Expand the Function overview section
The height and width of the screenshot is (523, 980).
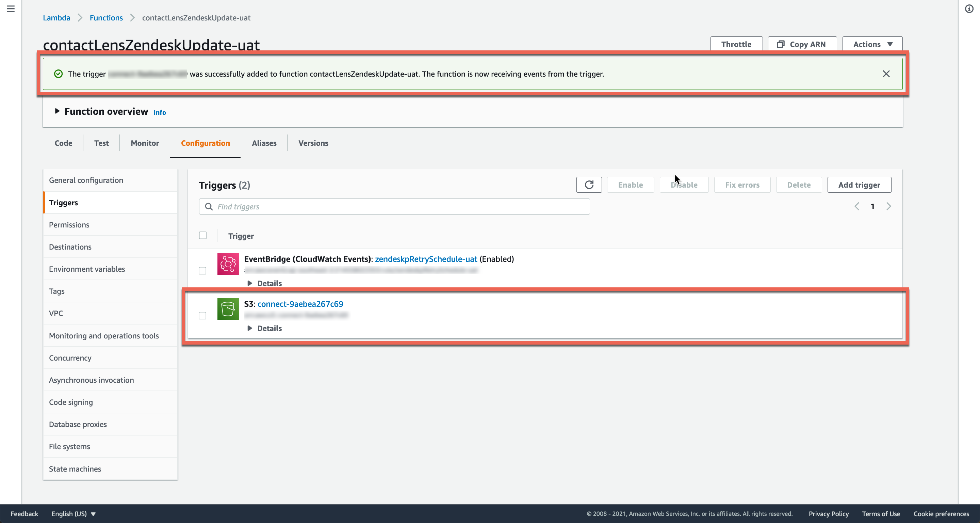point(57,111)
